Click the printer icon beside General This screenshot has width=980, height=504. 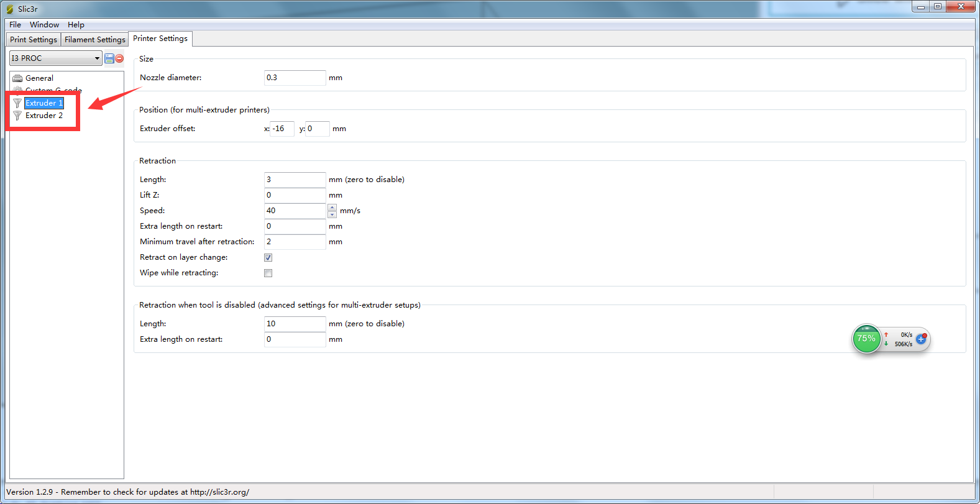[17, 78]
